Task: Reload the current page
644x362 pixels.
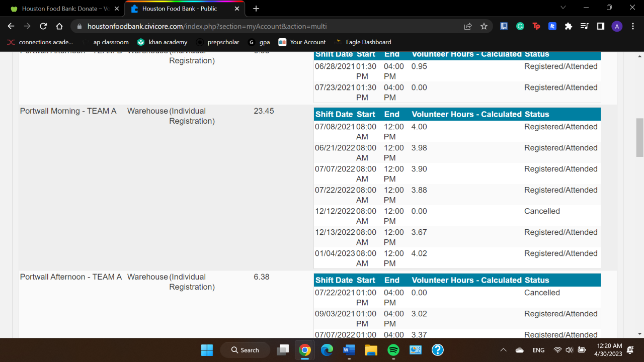Action: coord(43,26)
